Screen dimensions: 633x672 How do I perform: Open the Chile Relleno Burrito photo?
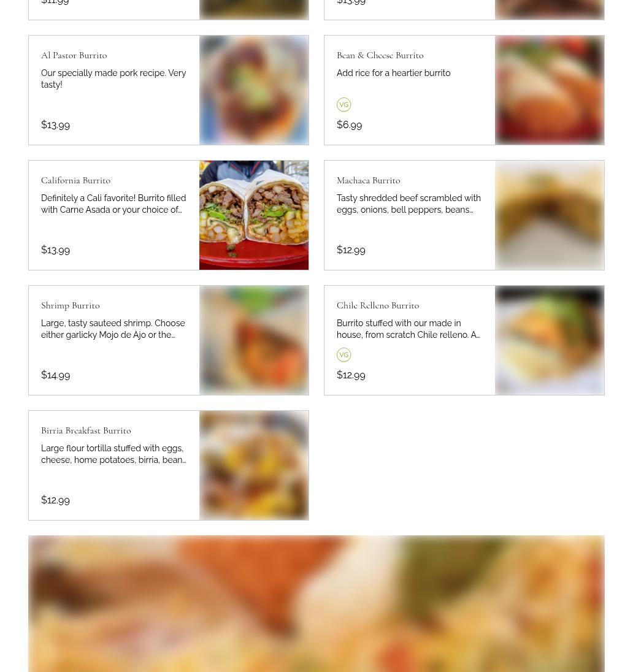point(550,340)
